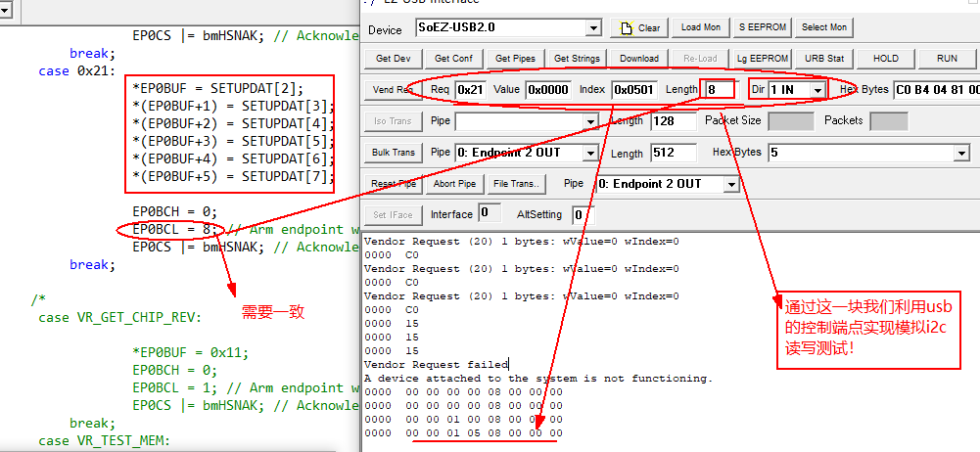
Task: Click the S EEPROM button
Action: (762, 27)
